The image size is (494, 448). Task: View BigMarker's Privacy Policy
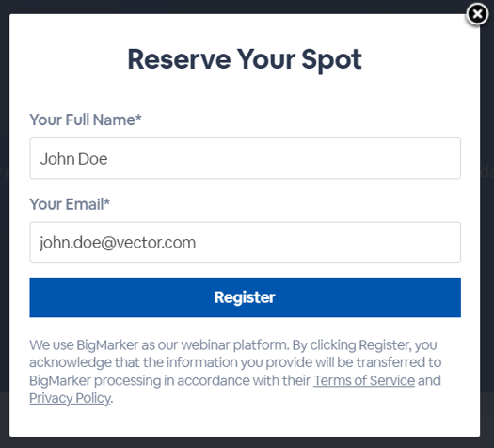[71, 398]
